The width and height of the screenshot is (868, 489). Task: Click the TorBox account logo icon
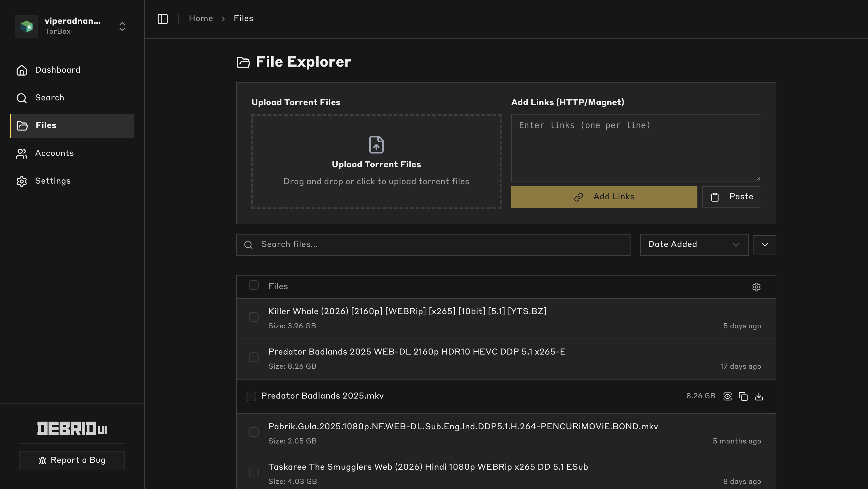click(27, 26)
